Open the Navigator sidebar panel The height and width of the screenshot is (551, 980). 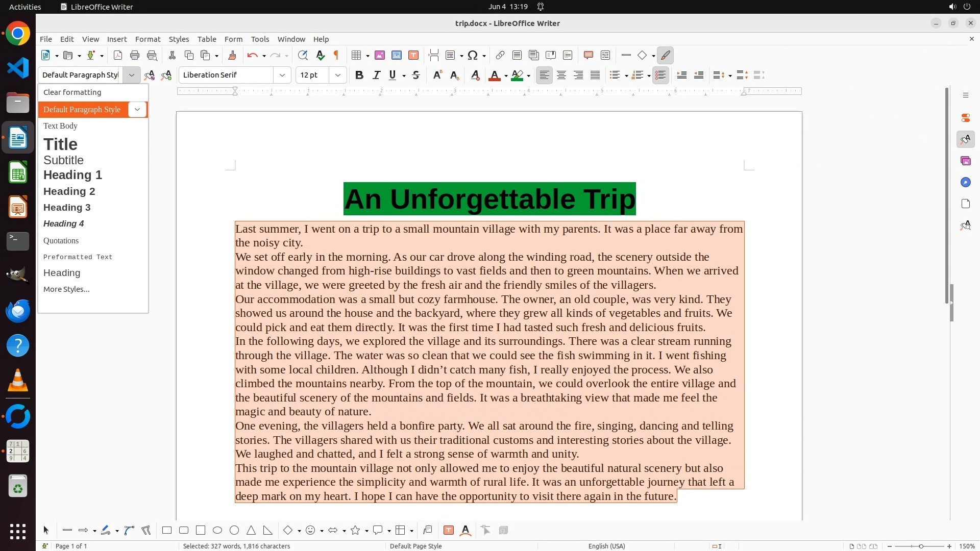pos(965,182)
